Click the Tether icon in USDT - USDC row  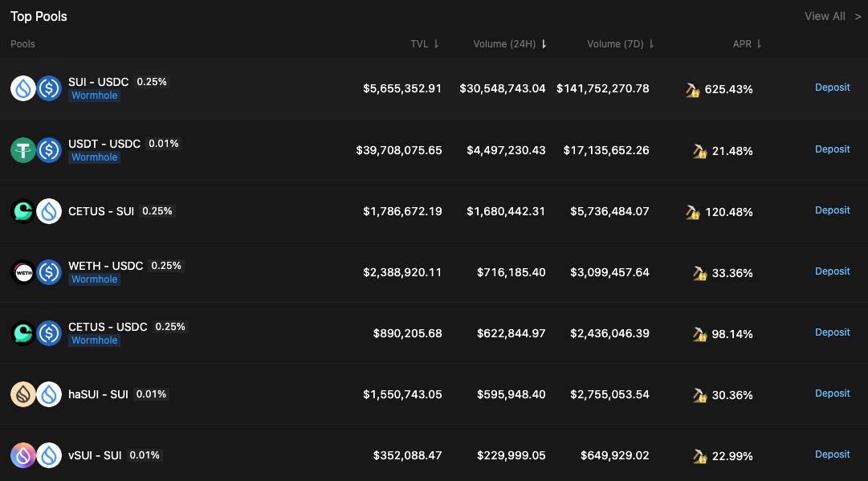[x=23, y=150]
